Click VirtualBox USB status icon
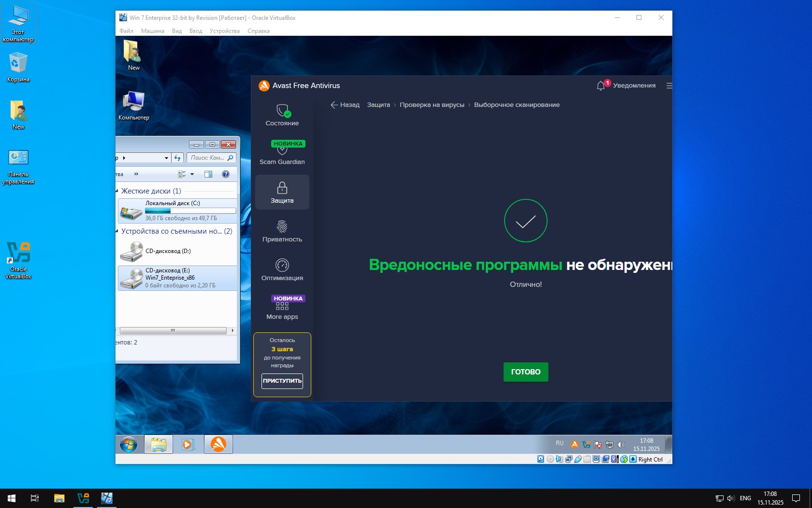Screen dimensions: 812x508 click(578, 459)
